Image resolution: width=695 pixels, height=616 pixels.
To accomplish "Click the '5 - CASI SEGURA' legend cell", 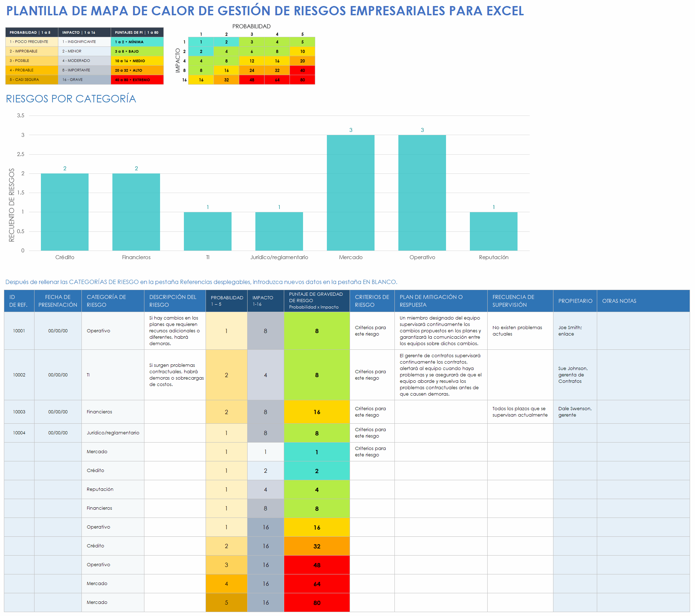I will (x=32, y=80).
